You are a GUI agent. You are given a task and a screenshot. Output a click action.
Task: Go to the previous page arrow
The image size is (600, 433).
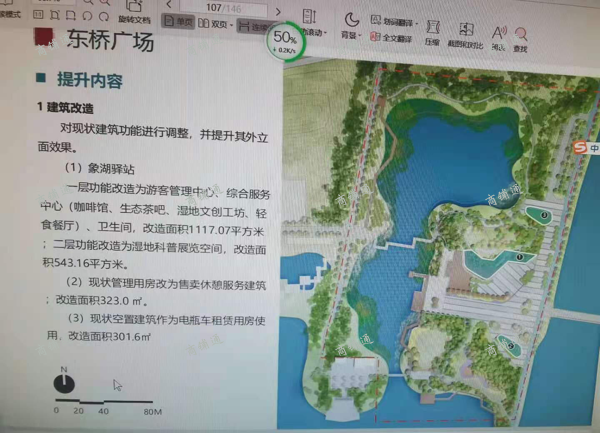click(x=167, y=6)
